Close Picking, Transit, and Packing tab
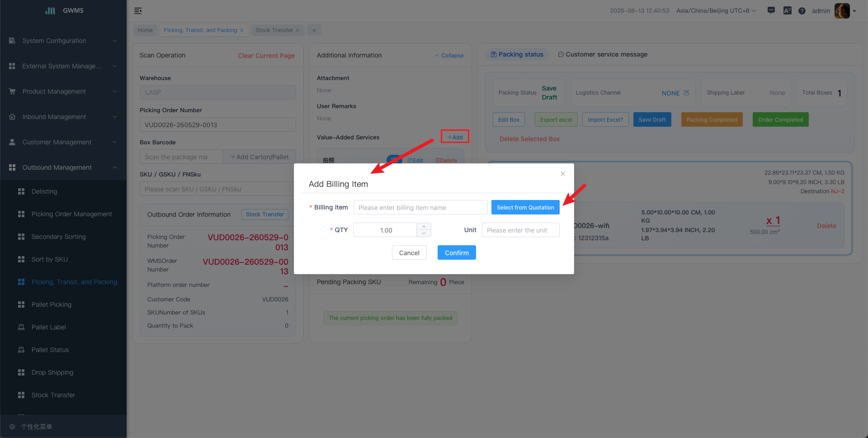The height and width of the screenshot is (438, 868). pos(242,30)
